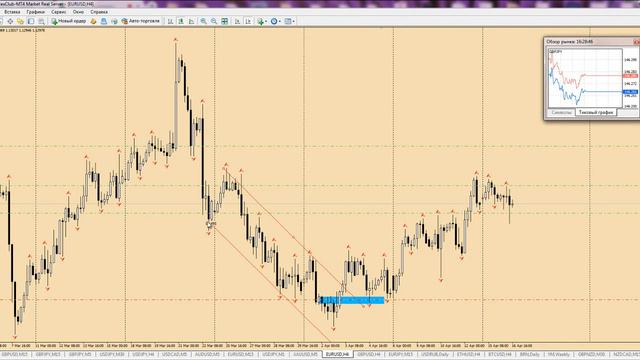Open the Вставка menu
640x360 pixels.
(x=12, y=12)
